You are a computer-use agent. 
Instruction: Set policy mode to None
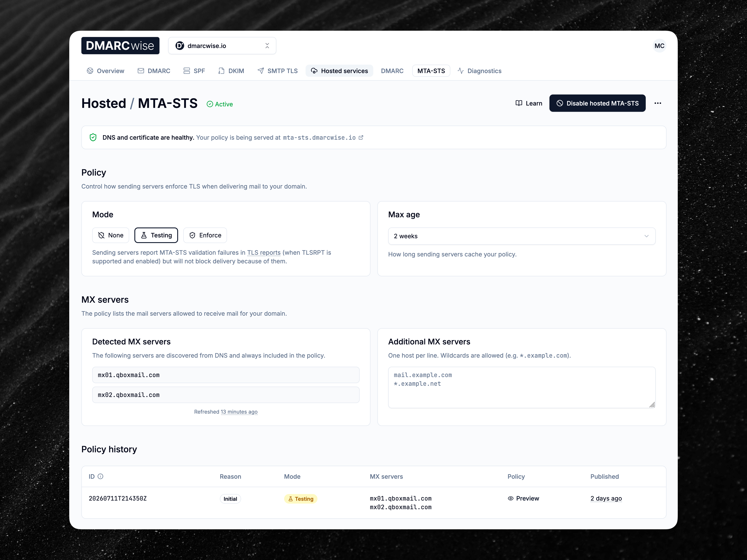tap(111, 235)
